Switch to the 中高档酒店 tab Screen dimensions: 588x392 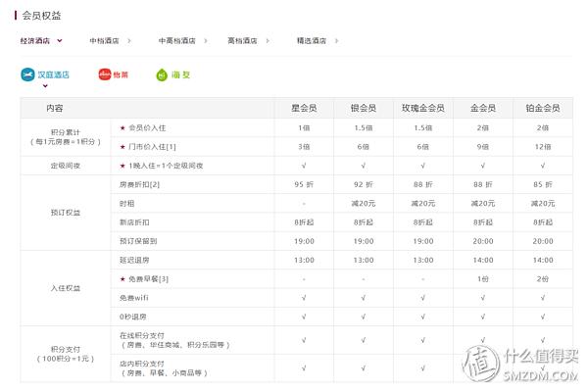tap(177, 40)
